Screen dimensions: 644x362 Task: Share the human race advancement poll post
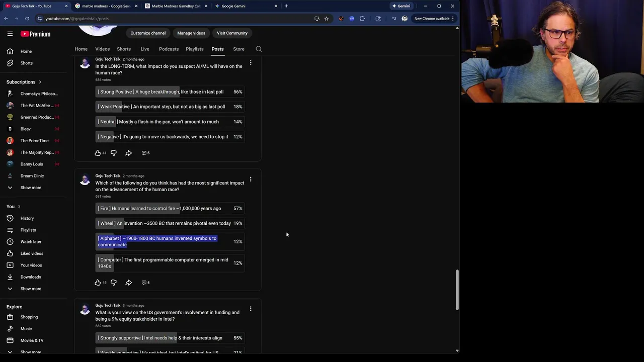pyautogui.click(x=128, y=283)
